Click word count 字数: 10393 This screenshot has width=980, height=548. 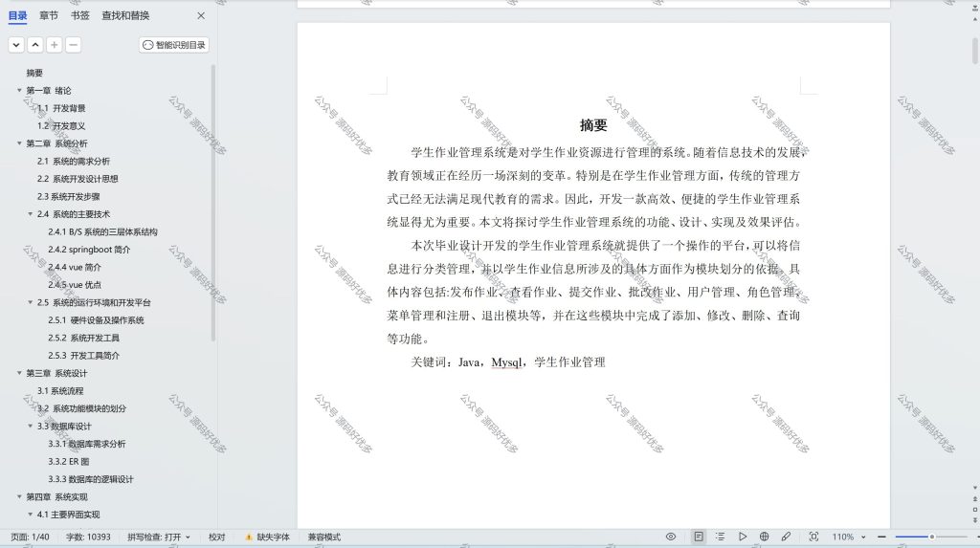point(88,537)
